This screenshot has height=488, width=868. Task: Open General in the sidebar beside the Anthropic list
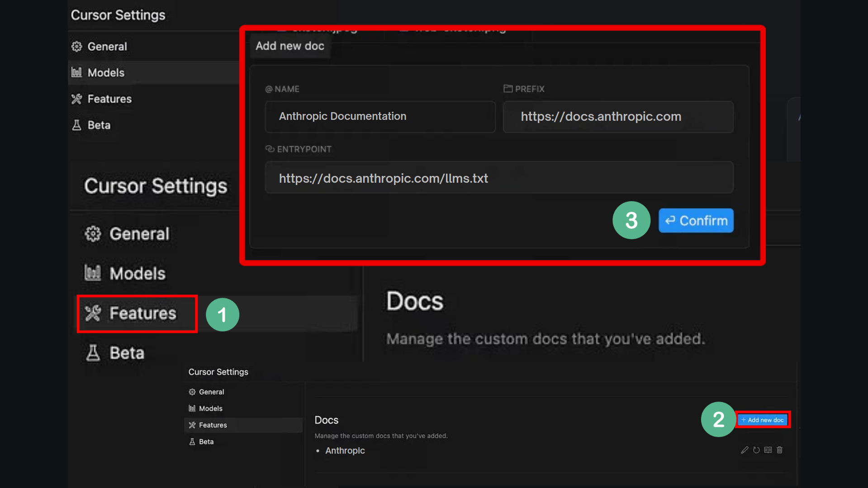click(211, 392)
